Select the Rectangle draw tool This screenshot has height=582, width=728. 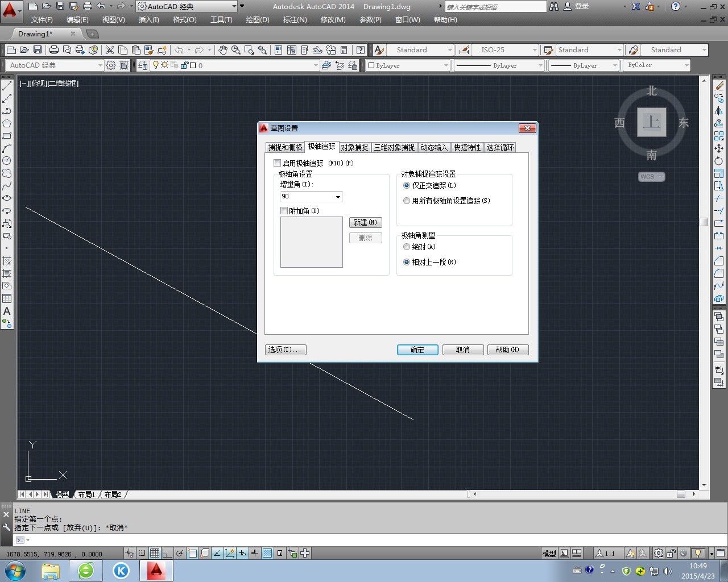[x=7, y=136]
